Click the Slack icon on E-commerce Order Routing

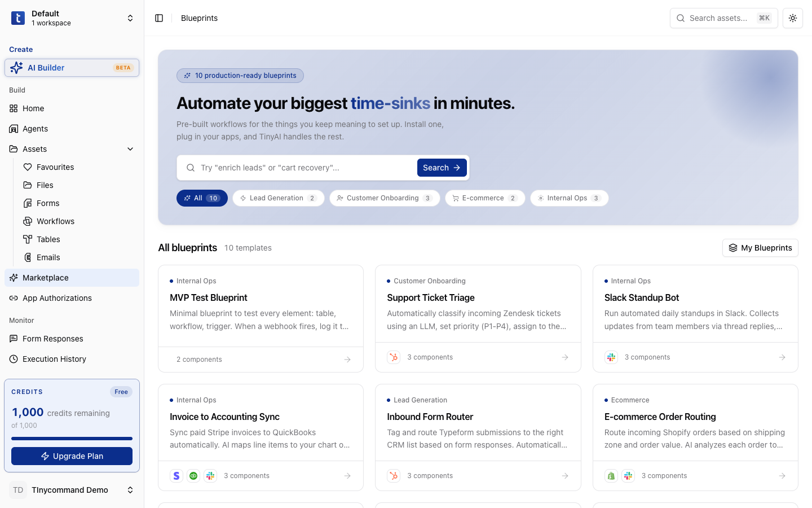(x=628, y=476)
